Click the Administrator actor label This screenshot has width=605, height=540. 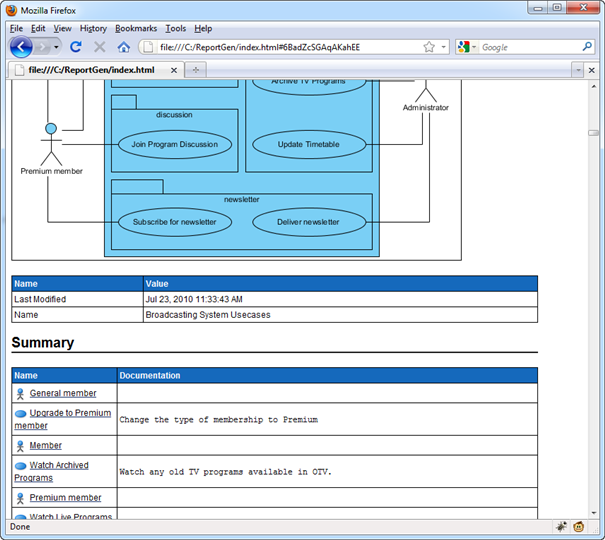[x=426, y=108]
